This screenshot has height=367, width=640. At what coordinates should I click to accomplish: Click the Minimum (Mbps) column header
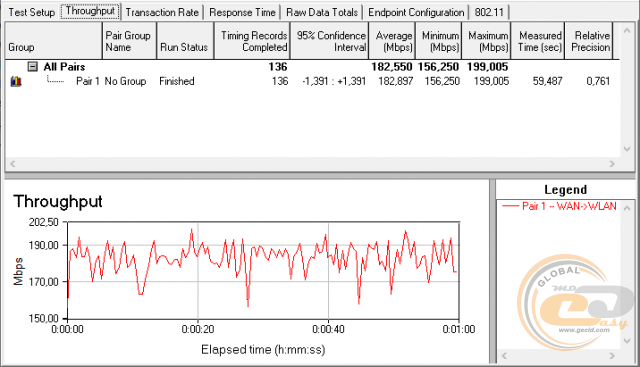coord(438,41)
